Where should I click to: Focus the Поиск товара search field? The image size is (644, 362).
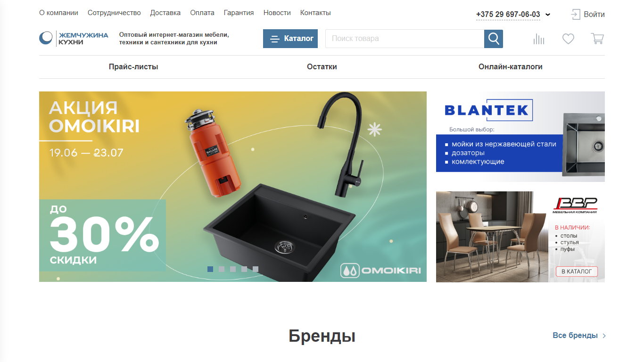click(405, 39)
